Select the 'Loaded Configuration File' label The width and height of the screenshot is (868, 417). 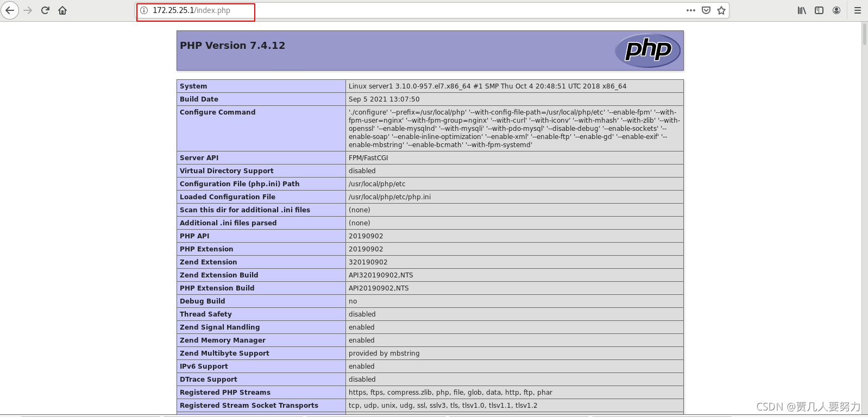coord(228,197)
